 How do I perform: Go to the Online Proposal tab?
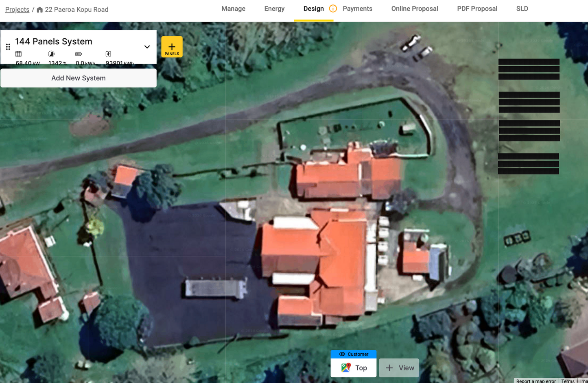pyautogui.click(x=415, y=9)
